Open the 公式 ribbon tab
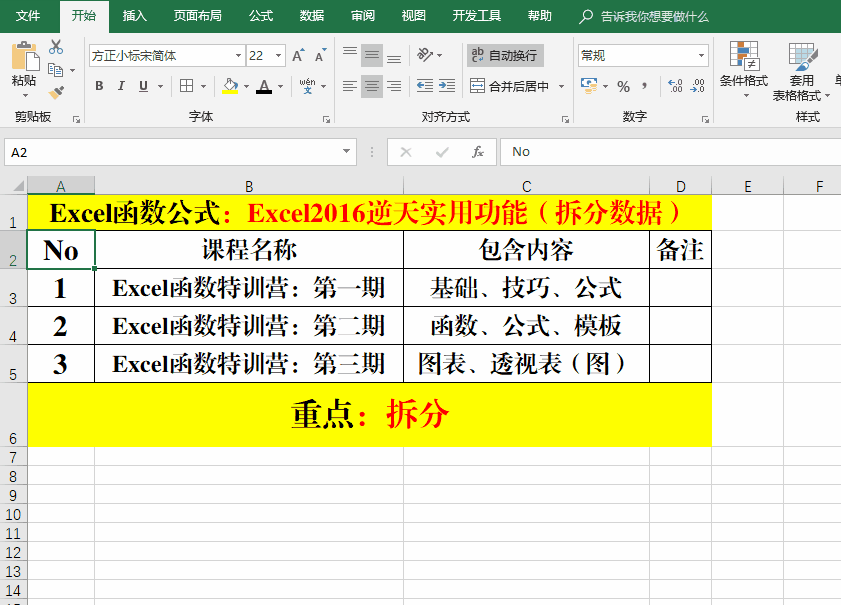This screenshot has width=841, height=605. pos(260,16)
